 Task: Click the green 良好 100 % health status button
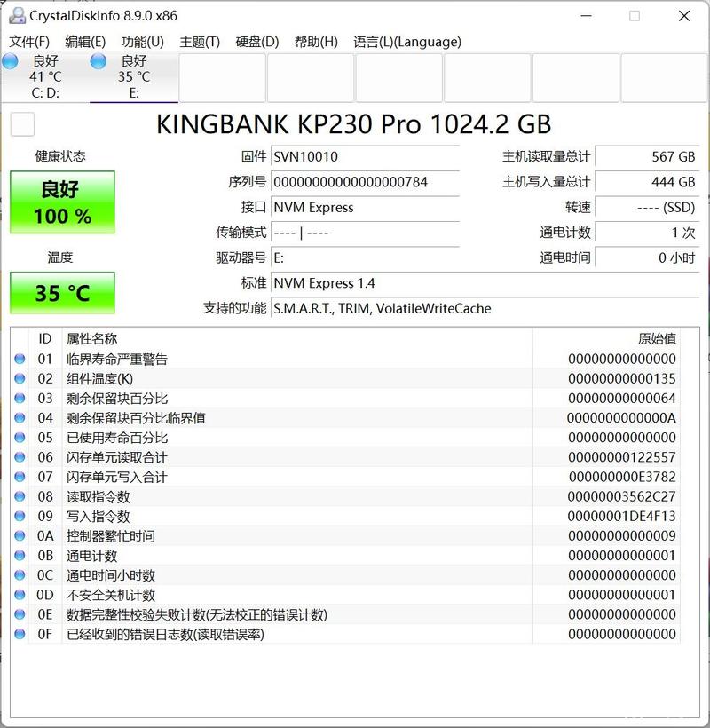(62, 202)
